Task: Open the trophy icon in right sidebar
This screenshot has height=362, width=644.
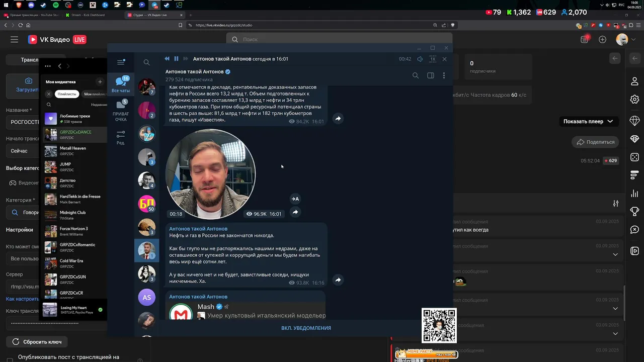Action: [x=634, y=211]
